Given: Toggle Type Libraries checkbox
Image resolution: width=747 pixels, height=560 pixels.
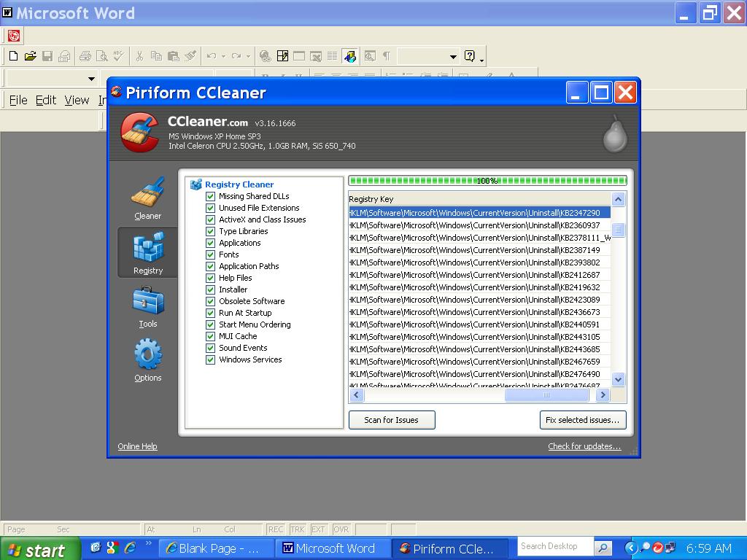Looking at the screenshot, I should (210, 231).
